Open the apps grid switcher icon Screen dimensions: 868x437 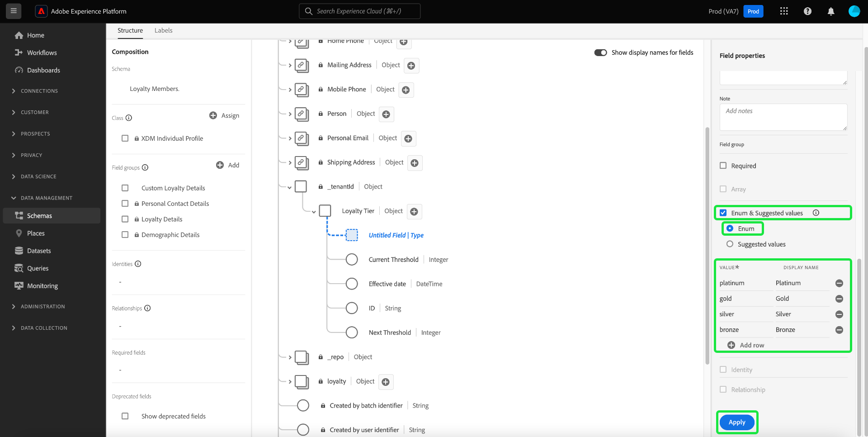point(784,11)
